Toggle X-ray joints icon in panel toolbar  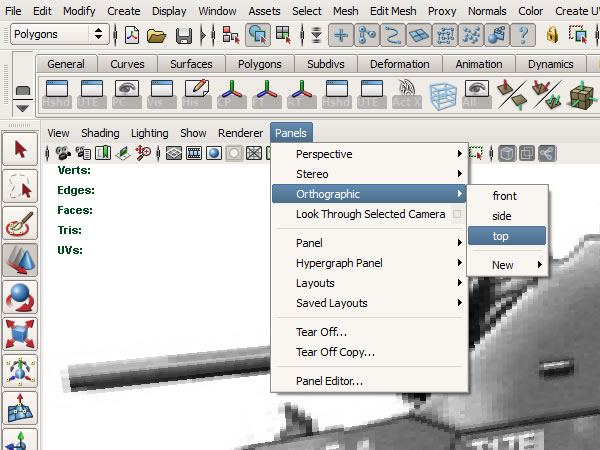547,154
